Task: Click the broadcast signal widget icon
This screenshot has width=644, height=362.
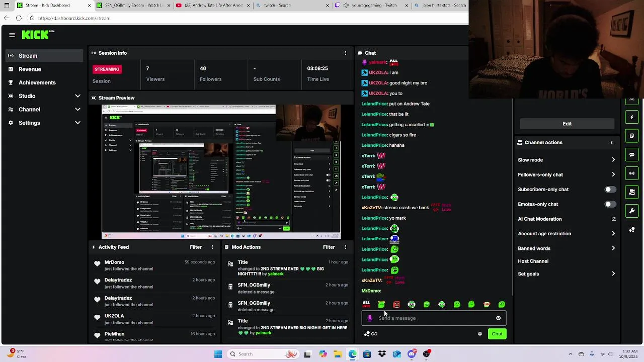Action: pos(632,173)
